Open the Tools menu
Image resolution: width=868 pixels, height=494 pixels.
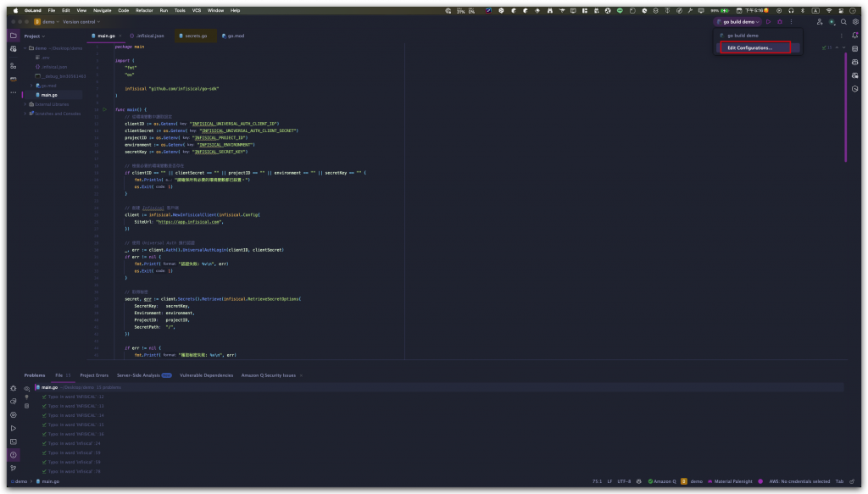[180, 10]
